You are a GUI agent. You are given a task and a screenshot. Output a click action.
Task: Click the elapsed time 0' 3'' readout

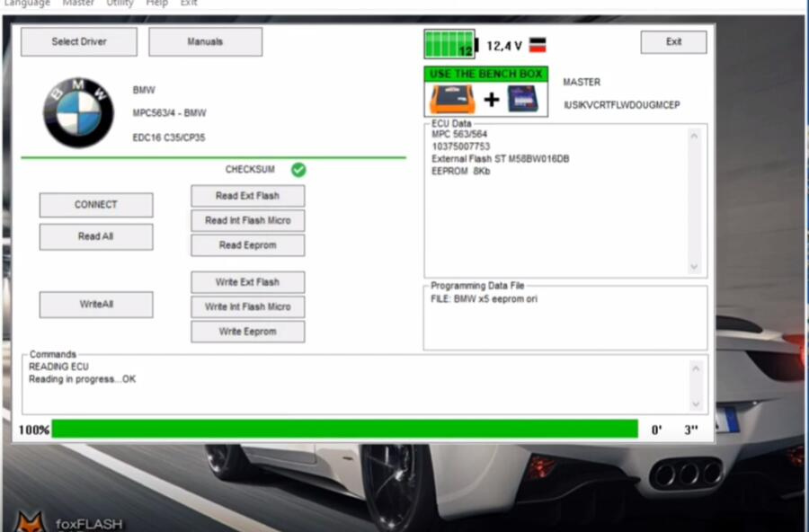675,430
